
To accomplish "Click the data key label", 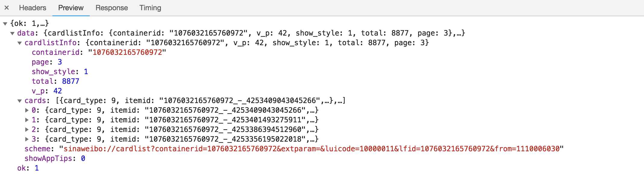I will (26, 33).
